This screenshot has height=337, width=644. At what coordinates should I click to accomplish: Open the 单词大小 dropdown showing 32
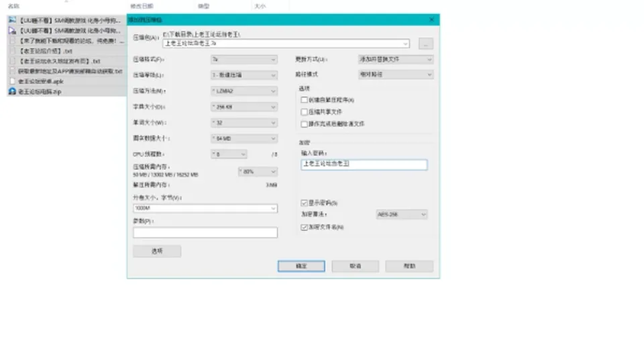pos(244,123)
